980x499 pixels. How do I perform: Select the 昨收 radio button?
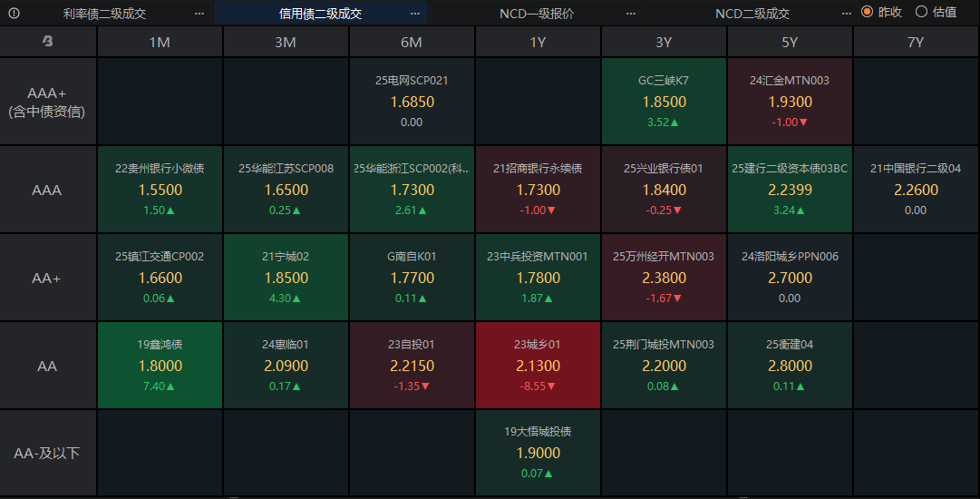tap(868, 12)
